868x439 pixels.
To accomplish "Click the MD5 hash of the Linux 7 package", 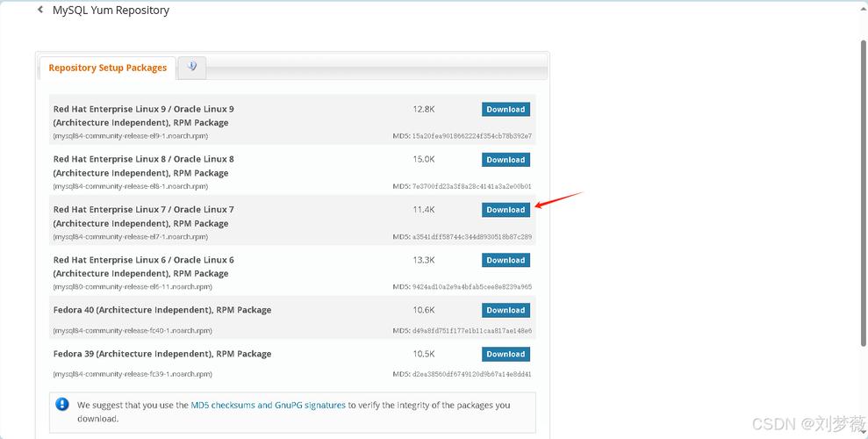I will [x=471, y=237].
